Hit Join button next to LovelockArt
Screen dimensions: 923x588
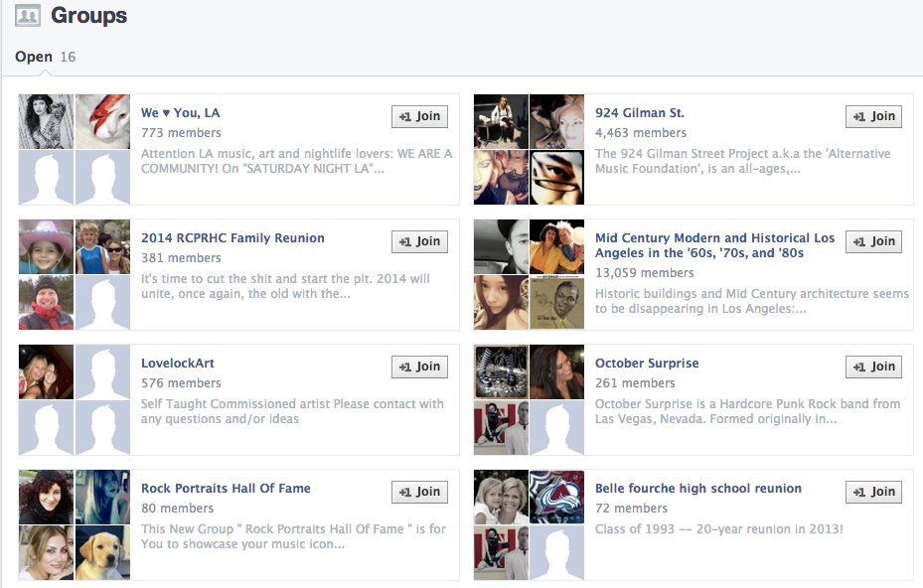pyautogui.click(x=419, y=367)
